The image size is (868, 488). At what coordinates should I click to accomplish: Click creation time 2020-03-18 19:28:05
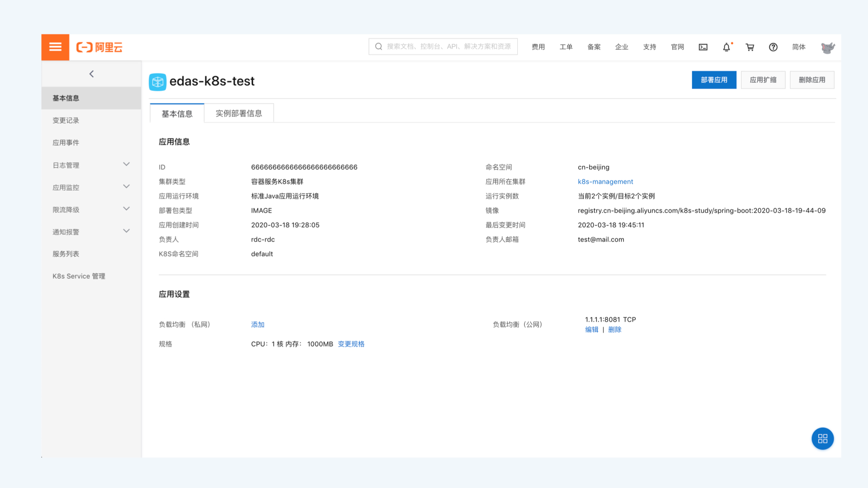[x=285, y=225]
